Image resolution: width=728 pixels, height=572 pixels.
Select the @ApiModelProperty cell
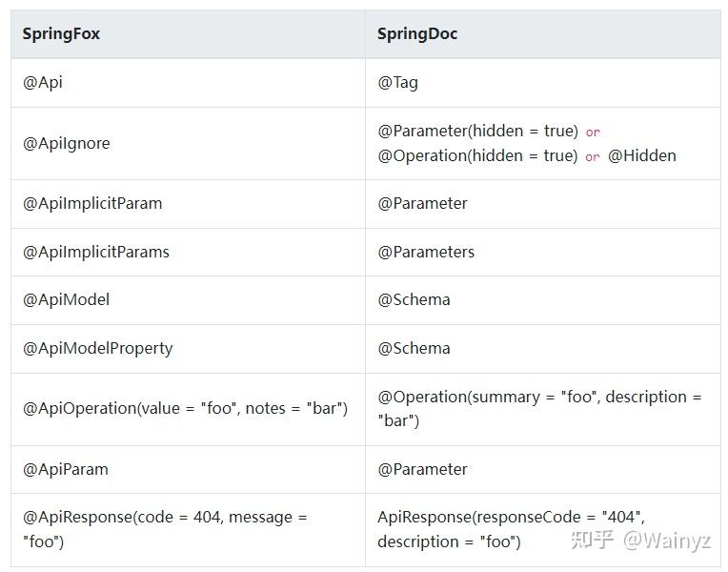click(x=98, y=348)
